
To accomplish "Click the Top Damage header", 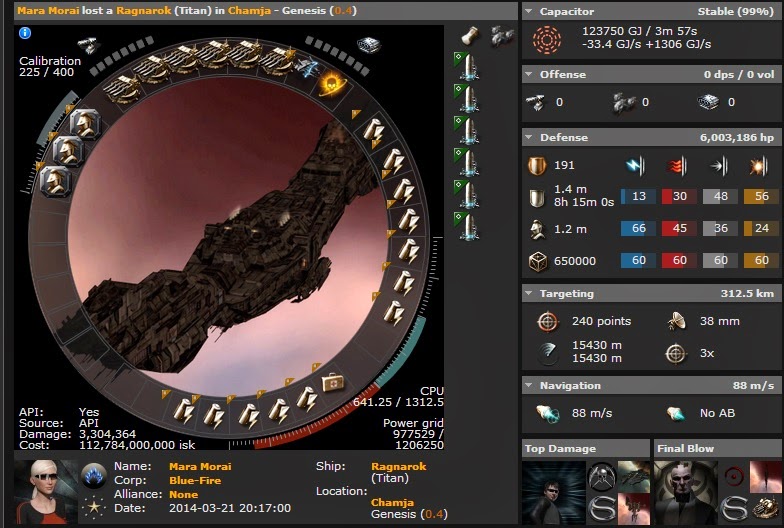I will pyautogui.click(x=586, y=448).
